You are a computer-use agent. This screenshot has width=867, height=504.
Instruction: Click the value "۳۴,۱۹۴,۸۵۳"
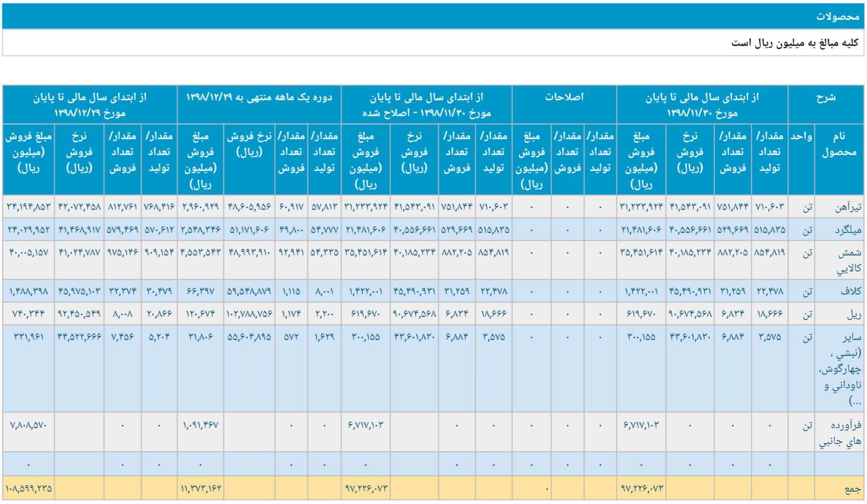[x=29, y=207]
